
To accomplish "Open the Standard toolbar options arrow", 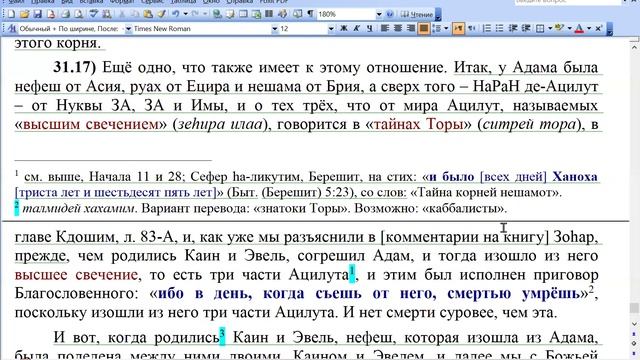I will point(438,15).
